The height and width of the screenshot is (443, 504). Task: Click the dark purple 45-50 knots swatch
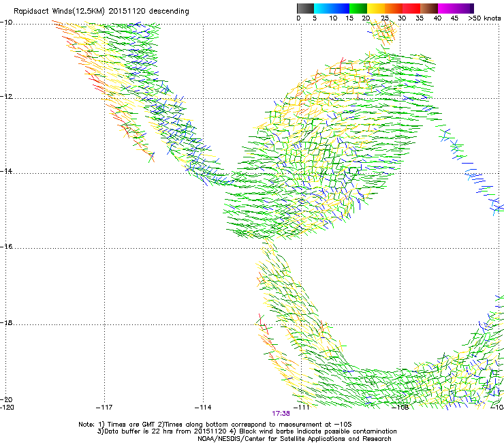pyautogui.click(x=464, y=8)
